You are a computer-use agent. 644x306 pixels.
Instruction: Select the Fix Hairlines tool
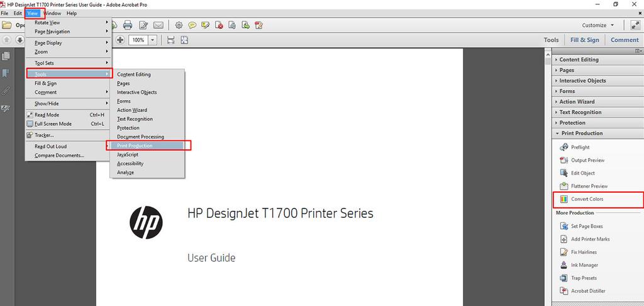[584, 252]
